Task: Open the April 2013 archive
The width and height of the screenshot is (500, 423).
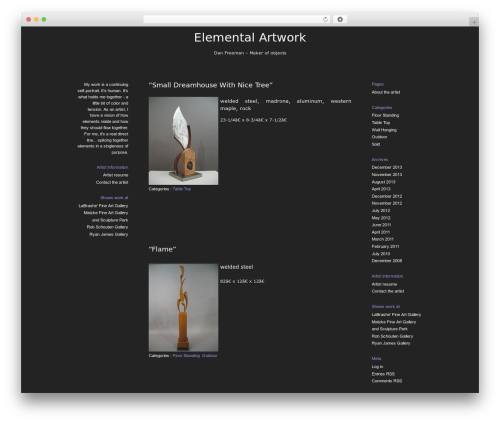Action: [x=381, y=189]
